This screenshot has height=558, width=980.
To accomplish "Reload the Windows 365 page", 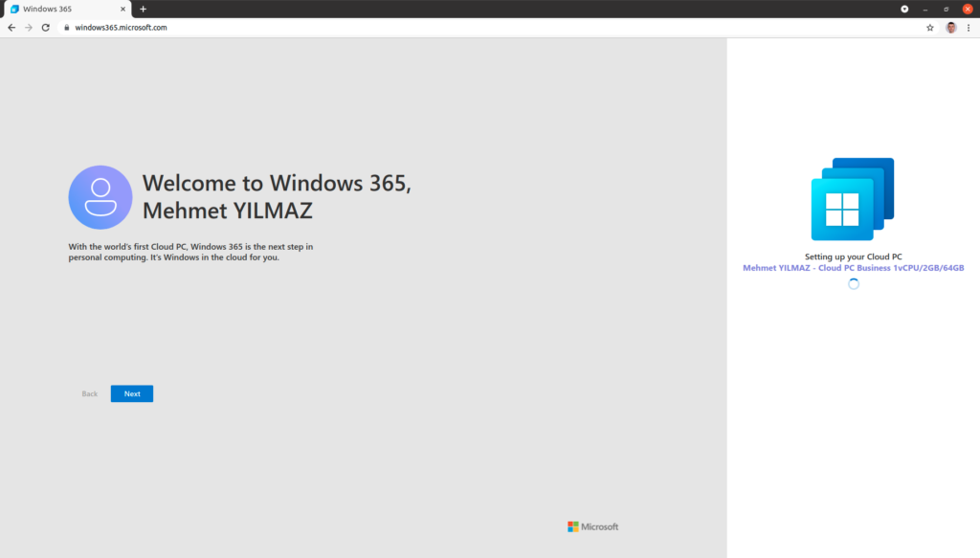I will coord(46,28).
